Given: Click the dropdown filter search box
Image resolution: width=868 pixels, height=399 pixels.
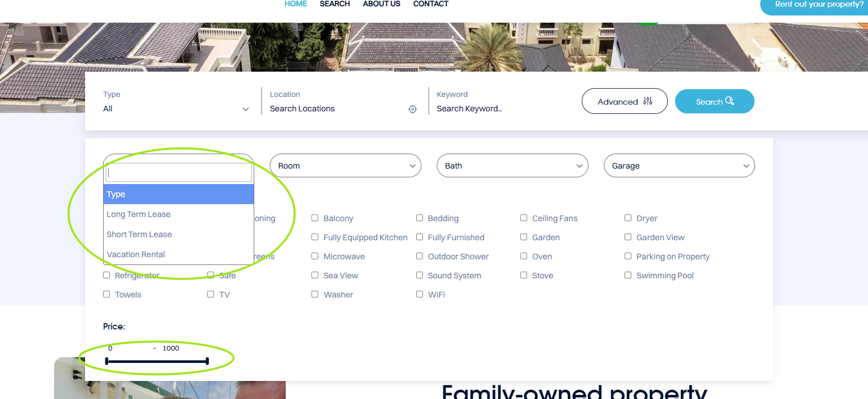Looking at the screenshot, I should click(x=178, y=173).
